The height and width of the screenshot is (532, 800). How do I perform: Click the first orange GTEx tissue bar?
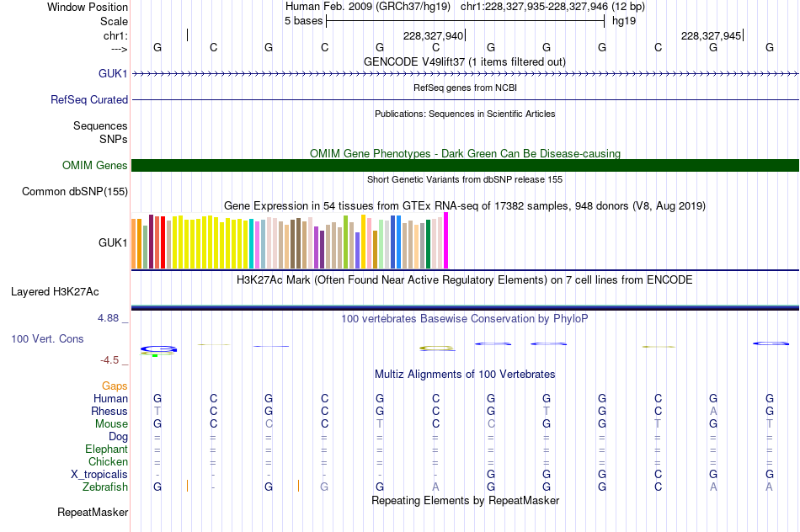(134, 244)
